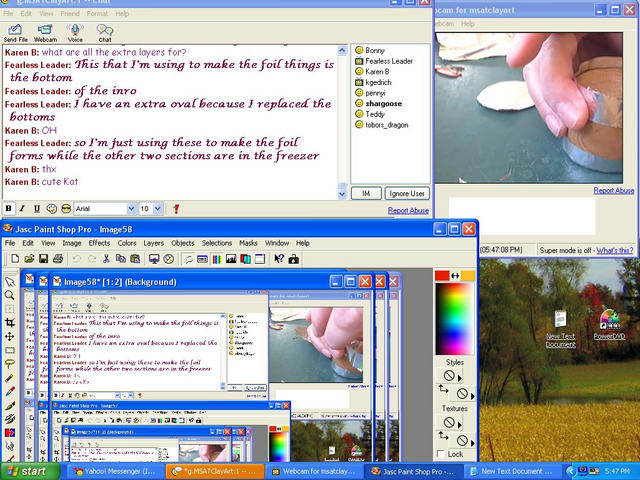Screen dimensions: 640x480
Task: Click the IM button
Action: [x=366, y=193]
